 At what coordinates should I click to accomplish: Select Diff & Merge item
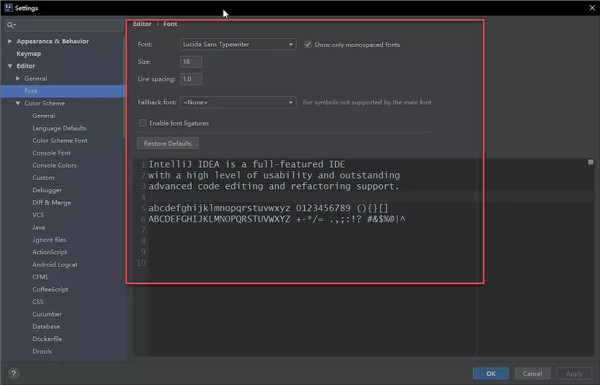click(52, 202)
